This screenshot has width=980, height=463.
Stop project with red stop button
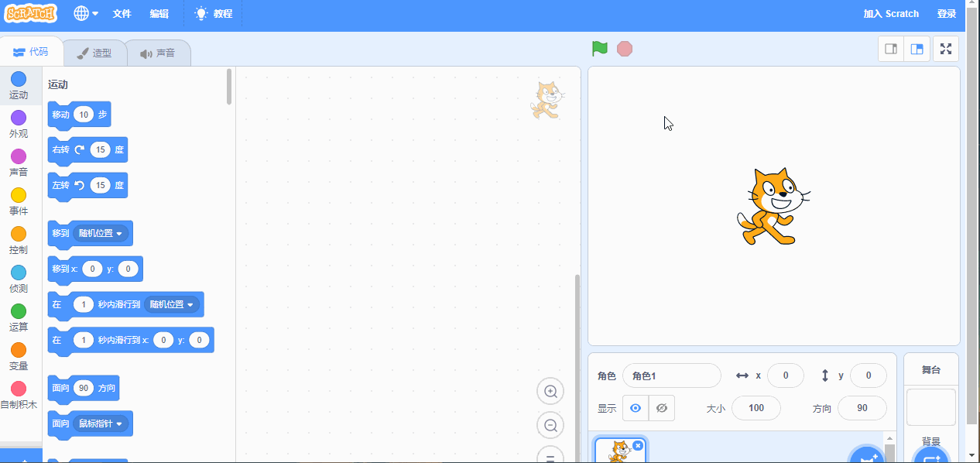click(625, 49)
